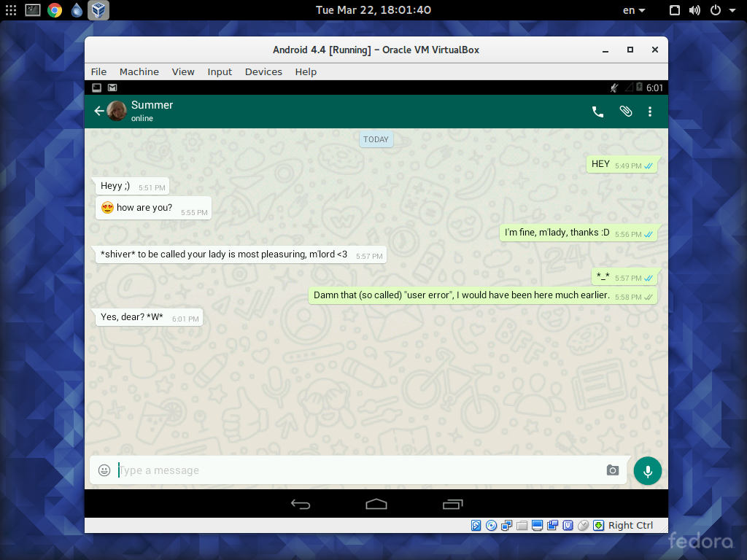Open the GNOME Activities apps grid
Screen dimensions: 747x560
click(10, 10)
